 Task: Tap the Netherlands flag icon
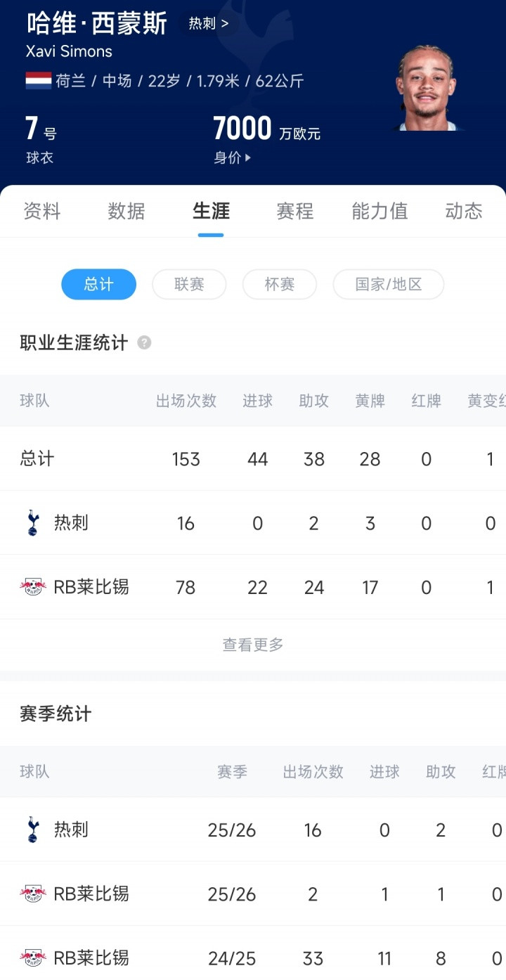(x=39, y=81)
